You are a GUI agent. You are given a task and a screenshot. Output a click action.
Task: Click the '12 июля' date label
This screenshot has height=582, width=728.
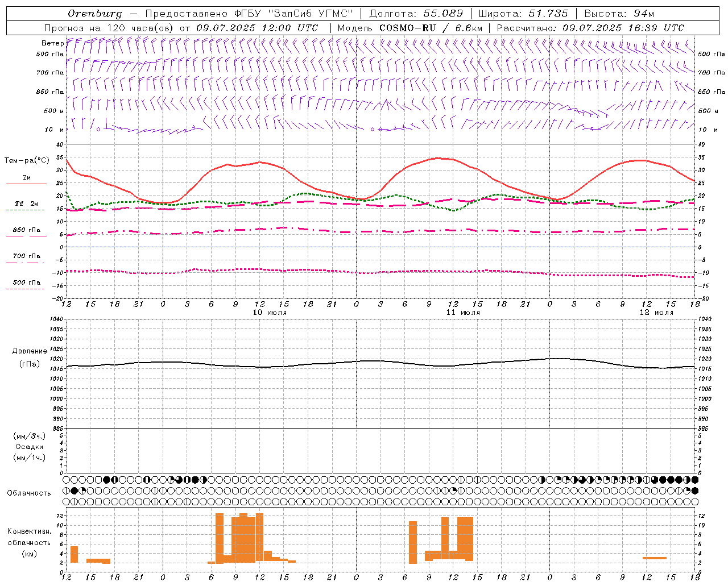pos(656,313)
